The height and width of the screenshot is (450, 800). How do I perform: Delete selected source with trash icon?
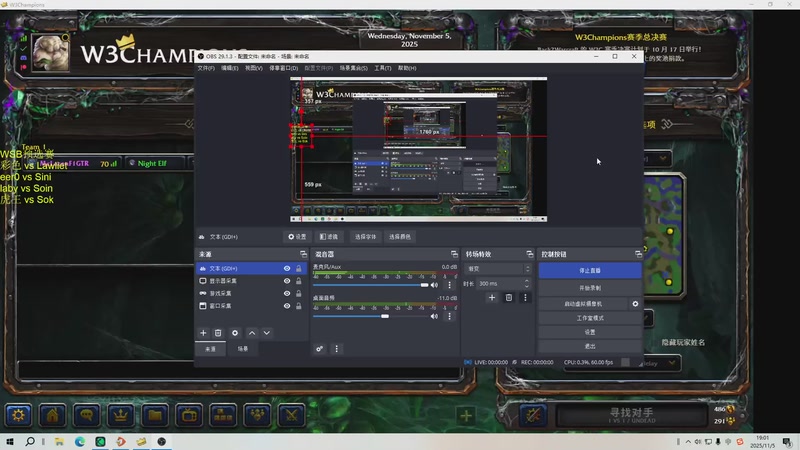tap(218, 333)
